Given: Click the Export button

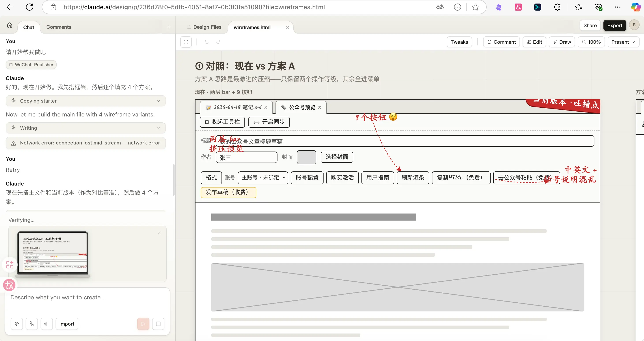Looking at the screenshot, I should pyautogui.click(x=614, y=25).
